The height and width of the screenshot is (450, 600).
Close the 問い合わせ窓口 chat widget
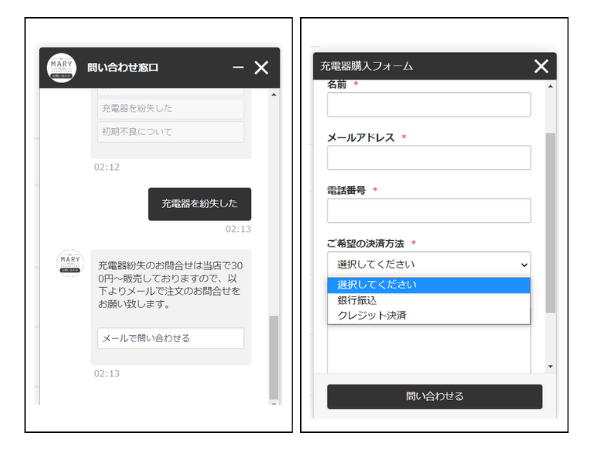pos(261,68)
